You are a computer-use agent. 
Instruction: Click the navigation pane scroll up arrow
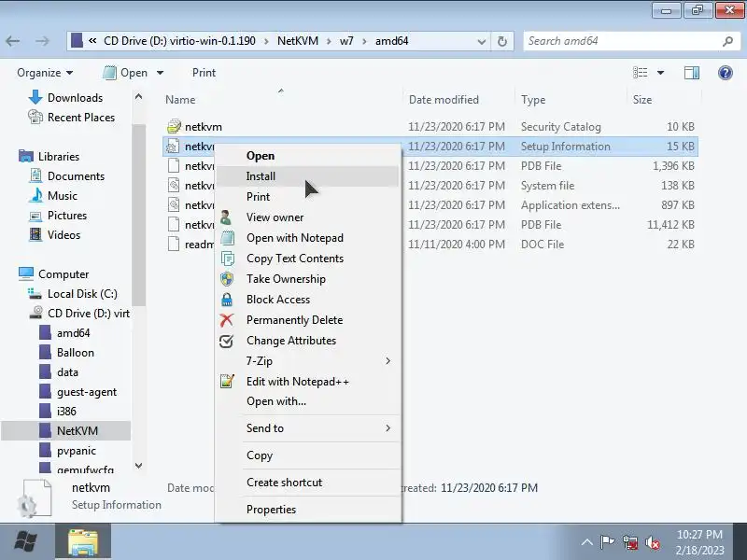(138, 97)
